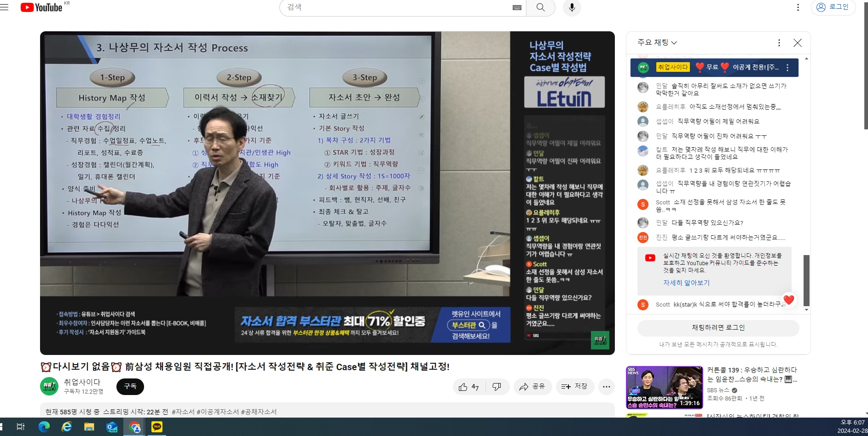Dislike the video with thumbs-down
This screenshot has width=868, height=436.
pyautogui.click(x=497, y=387)
